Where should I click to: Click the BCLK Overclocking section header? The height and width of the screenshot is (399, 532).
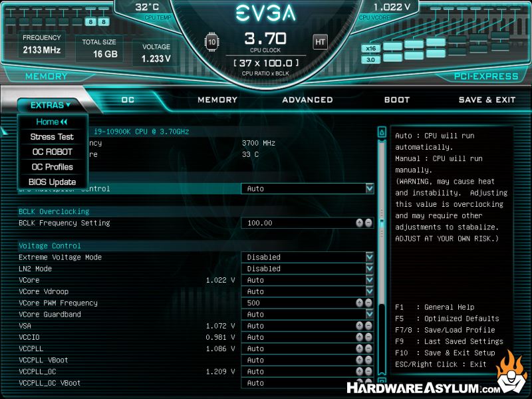(x=54, y=211)
